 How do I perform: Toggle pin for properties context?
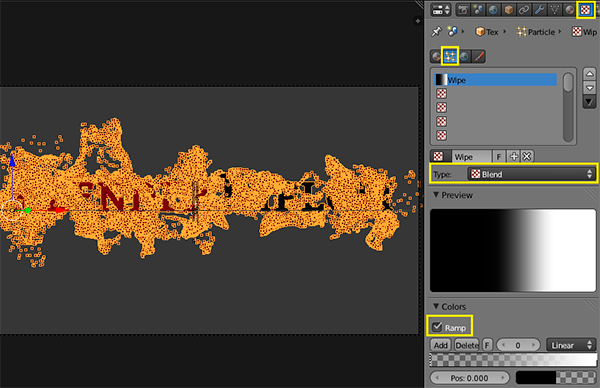(436, 32)
